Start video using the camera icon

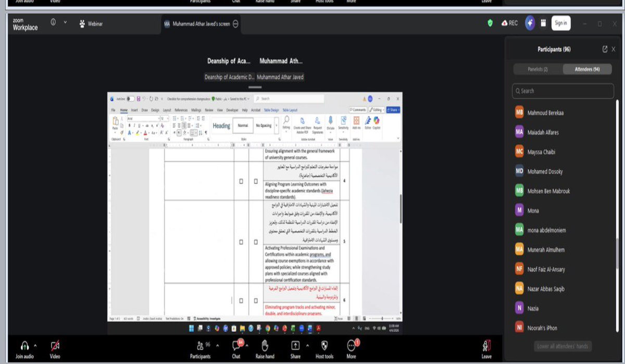(55, 346)
